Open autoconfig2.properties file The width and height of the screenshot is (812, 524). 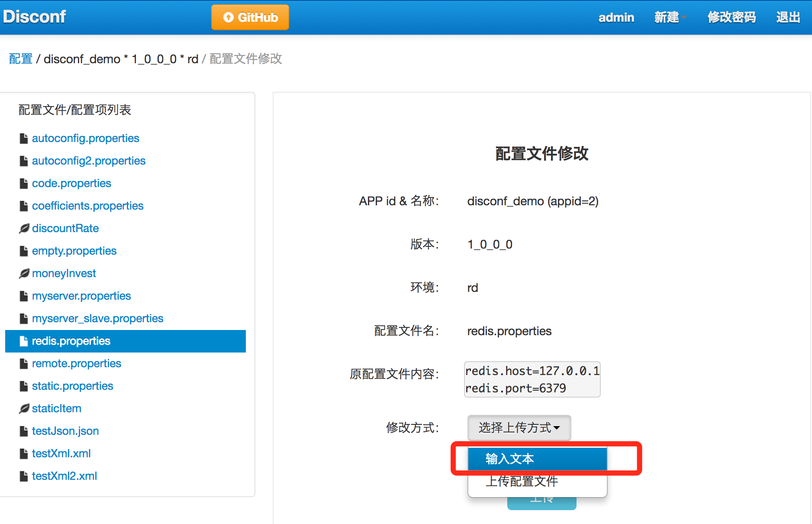[89, 161]
